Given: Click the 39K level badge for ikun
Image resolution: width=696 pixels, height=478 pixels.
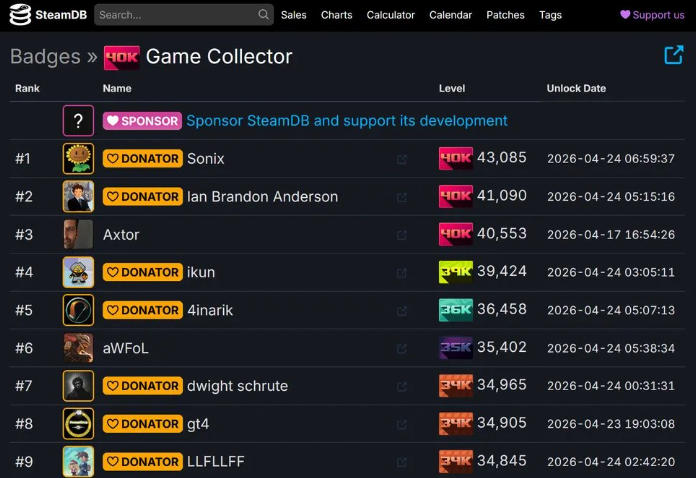Looking at the screenshot, I should 455,272.
